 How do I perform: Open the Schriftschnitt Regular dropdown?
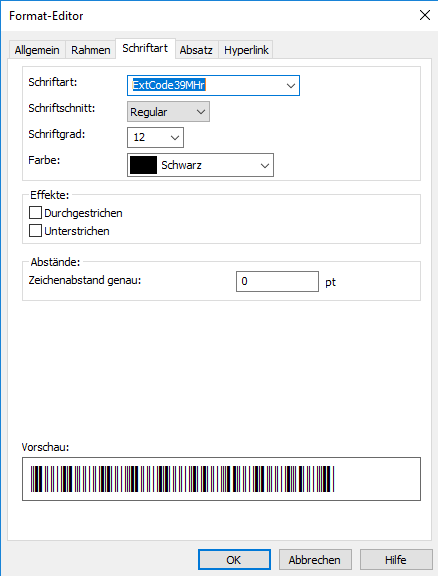click(x=168, y=112)
